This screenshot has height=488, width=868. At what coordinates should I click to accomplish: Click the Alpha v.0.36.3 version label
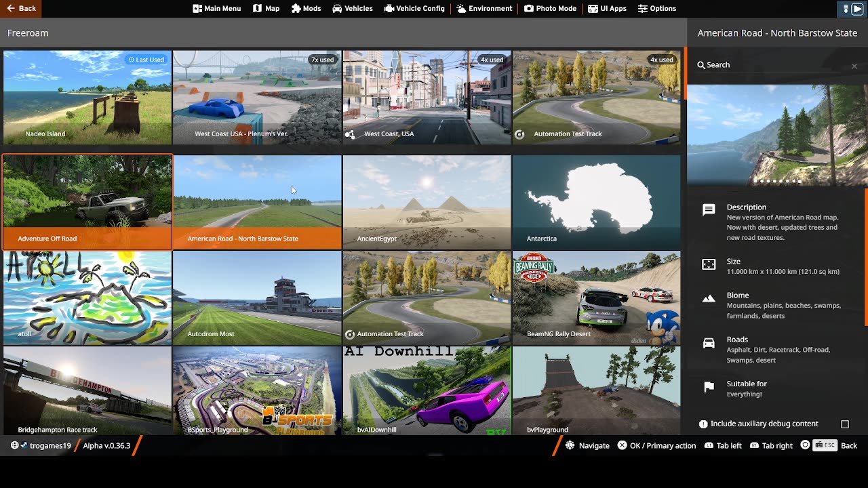(106, 446)
